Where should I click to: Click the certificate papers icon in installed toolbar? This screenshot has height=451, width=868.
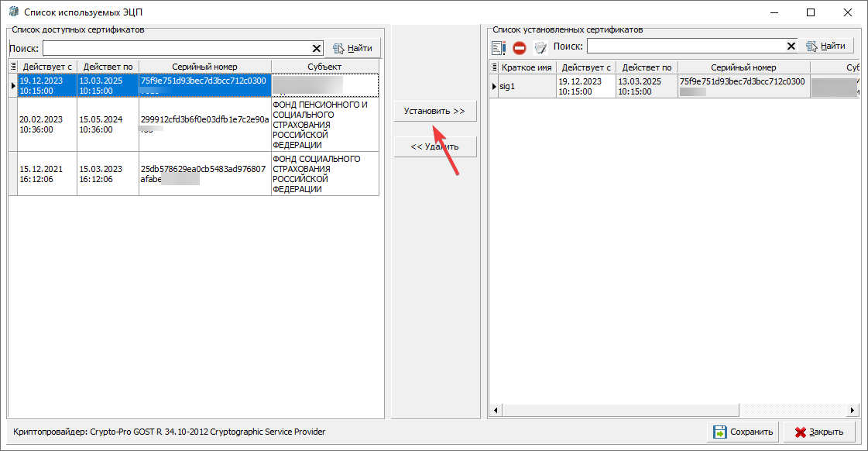tap(540, 47)
